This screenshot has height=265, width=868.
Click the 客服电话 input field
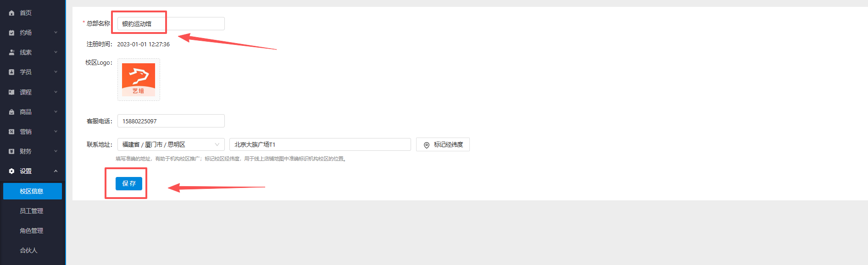(x=171, y=121)
